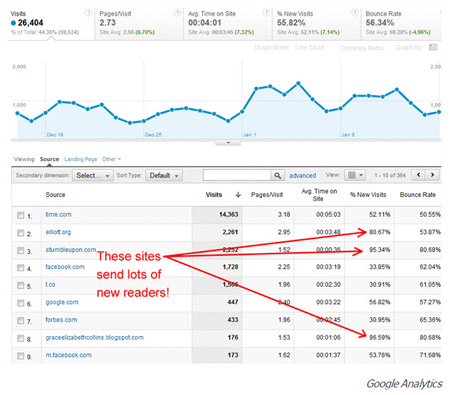
Task: Open the Sort Type Default dropdown
Action: (x=164, y=175)
